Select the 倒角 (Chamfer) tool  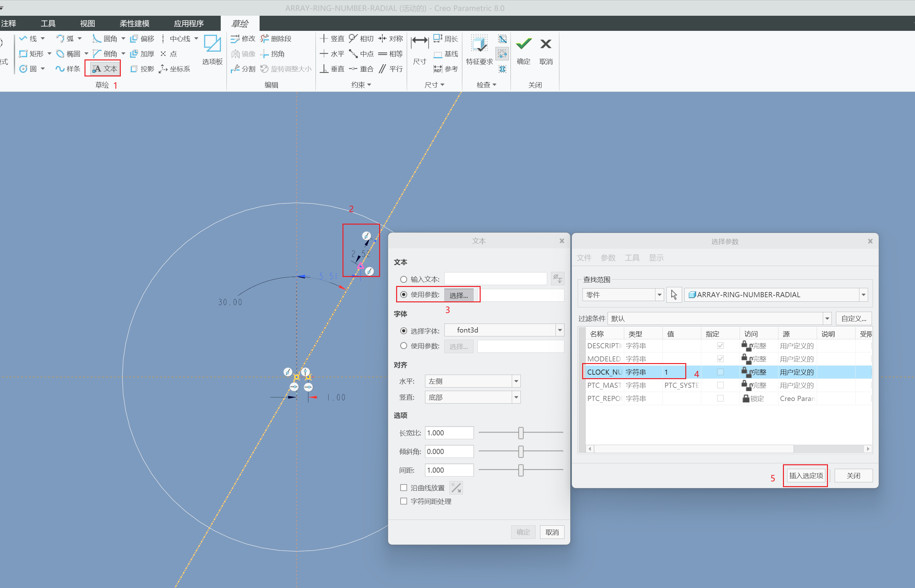coord(105,54)
